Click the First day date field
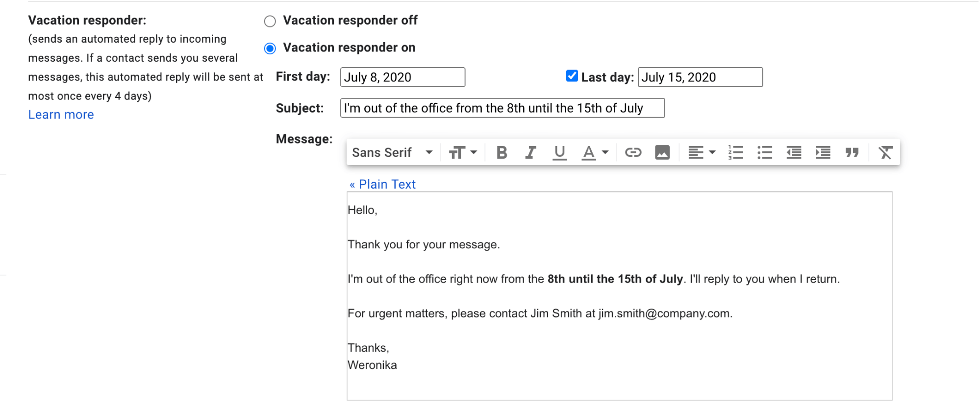Screen dimensions: 980x408 402,77
